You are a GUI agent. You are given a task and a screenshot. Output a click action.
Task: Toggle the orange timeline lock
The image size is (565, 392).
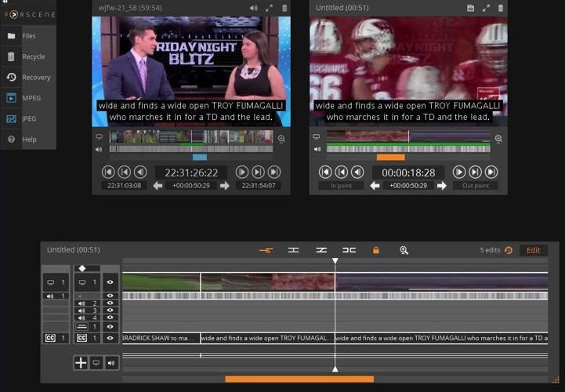(376, 250)
